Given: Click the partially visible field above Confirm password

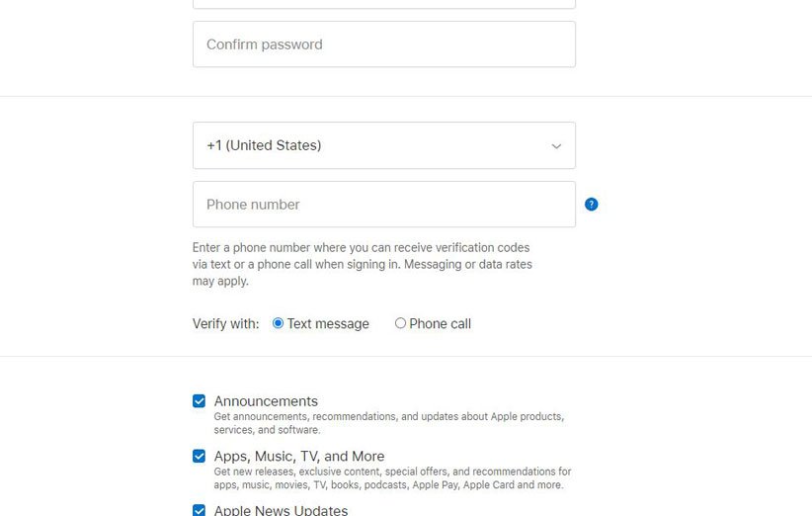Looking at the screenshot, I should pyautogui.click(x=383, y=4).
